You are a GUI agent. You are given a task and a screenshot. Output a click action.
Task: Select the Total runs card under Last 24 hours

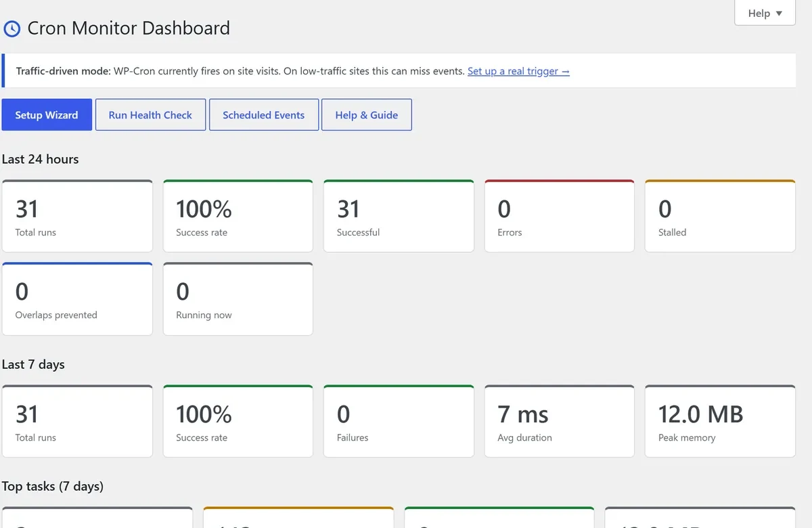[x=77, y=216]
